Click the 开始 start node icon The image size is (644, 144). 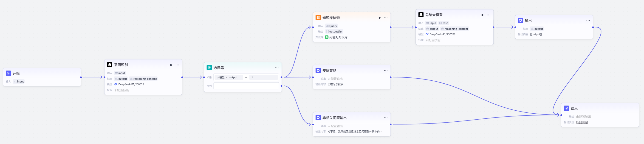coord(8,73)
